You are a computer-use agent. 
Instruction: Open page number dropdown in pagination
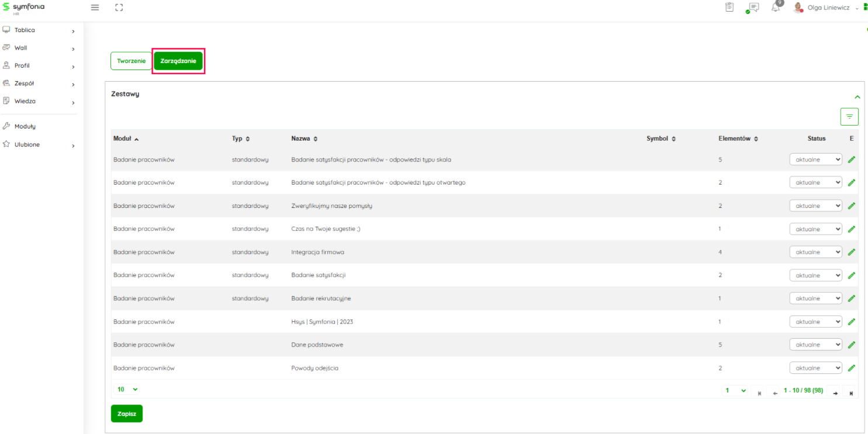[x=735, y=390]
